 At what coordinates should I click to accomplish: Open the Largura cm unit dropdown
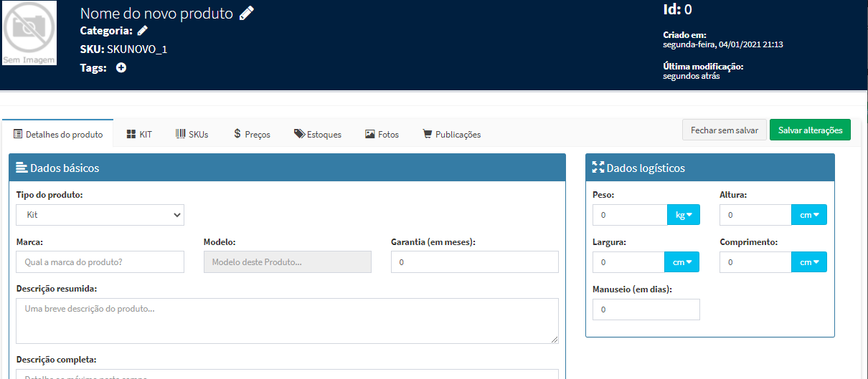coord(682,262)
